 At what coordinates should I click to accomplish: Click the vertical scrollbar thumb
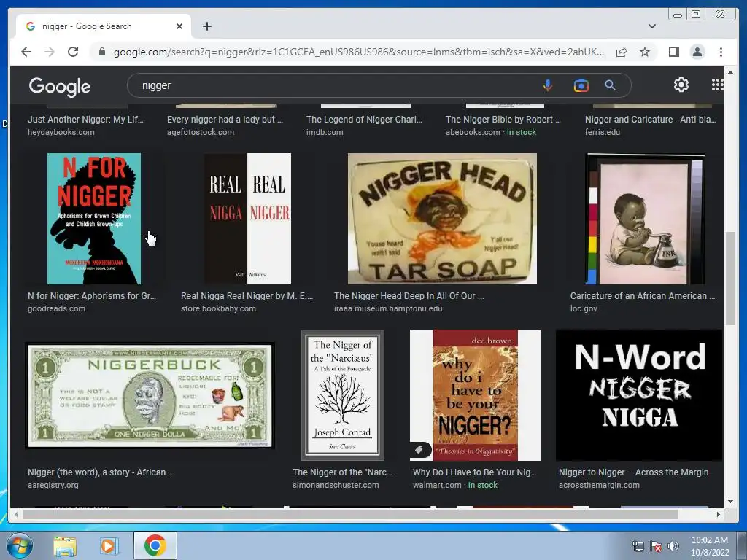(x=730, y=279)
